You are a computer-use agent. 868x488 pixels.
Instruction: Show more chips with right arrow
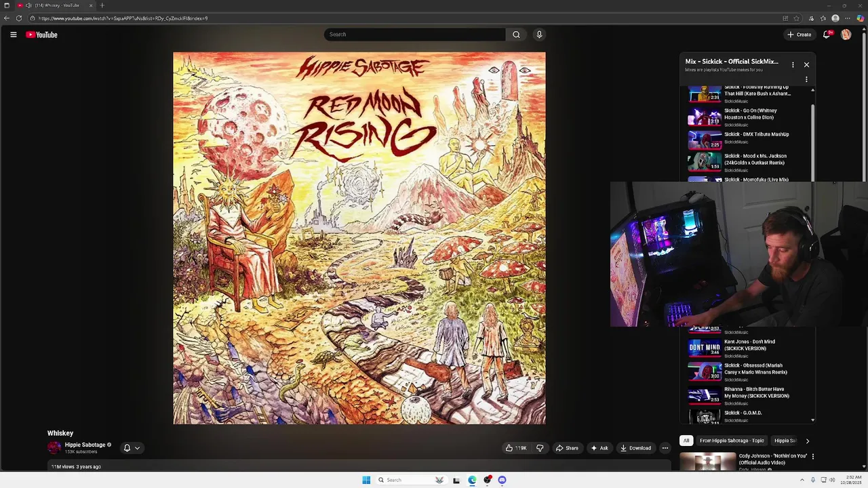pyautogui.click(x=807, y=441)
